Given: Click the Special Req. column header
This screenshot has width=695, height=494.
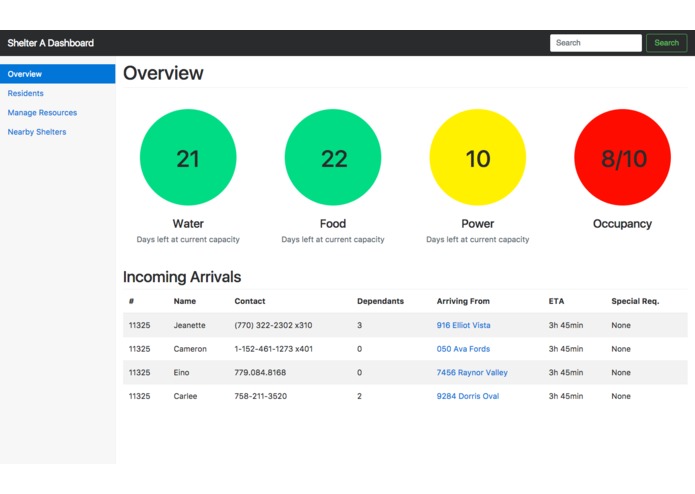Looking at the screenshot, I should click(x=635, y=301).
